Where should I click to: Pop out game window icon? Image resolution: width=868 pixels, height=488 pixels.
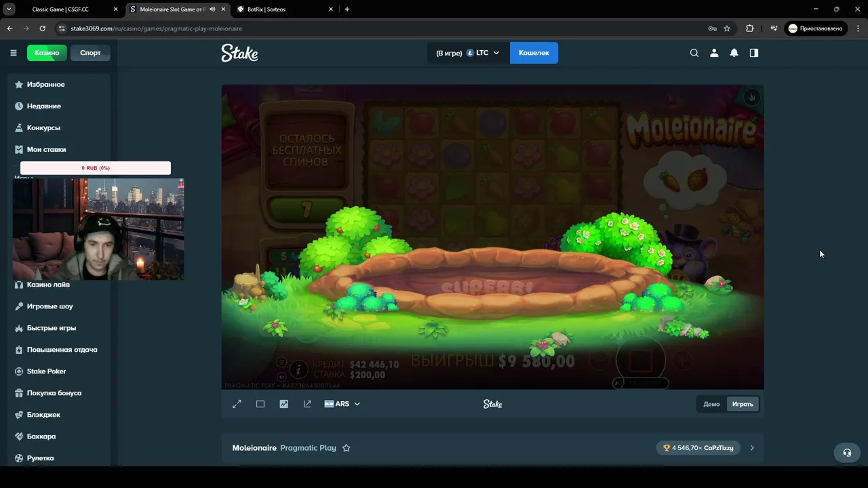pyautogui.click(x=307, y=404)
